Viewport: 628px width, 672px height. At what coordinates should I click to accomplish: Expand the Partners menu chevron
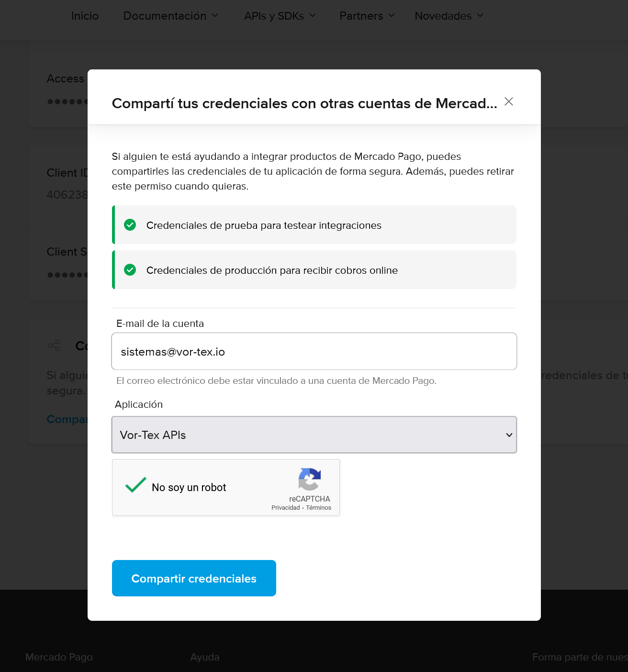click(392, 15)
